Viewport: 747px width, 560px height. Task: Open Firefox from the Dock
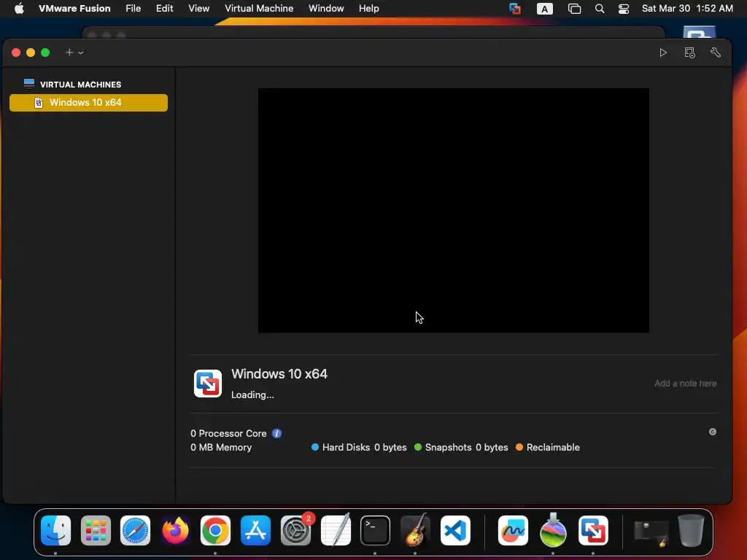[x=175, y=531]
